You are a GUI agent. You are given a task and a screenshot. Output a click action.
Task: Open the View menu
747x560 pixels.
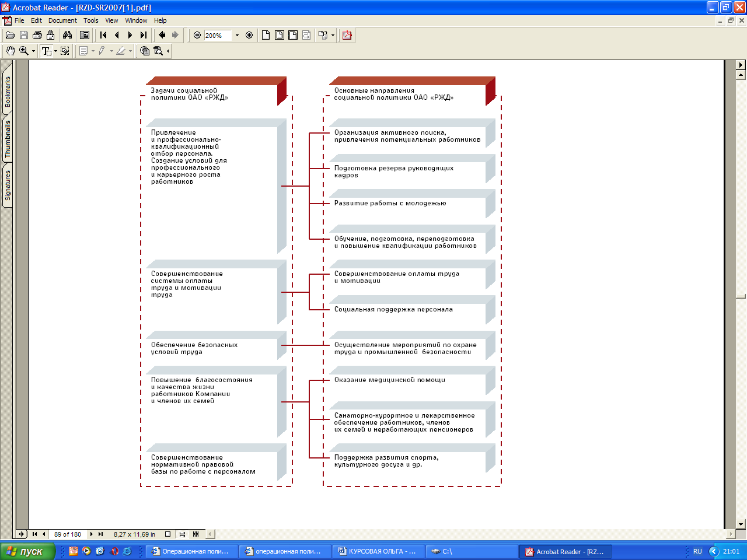click(111, 20)
